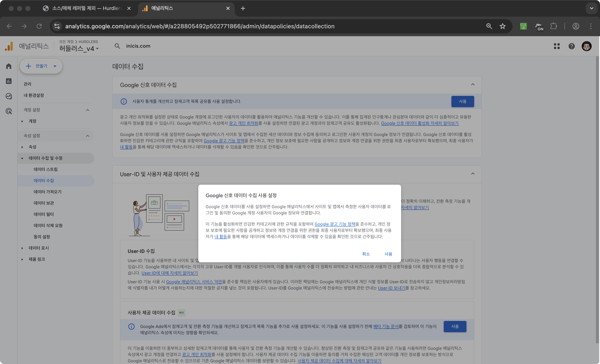This screenshot has width=600, height=364.
Task: Open the Google apps grid icon
Action: (557, 46)
